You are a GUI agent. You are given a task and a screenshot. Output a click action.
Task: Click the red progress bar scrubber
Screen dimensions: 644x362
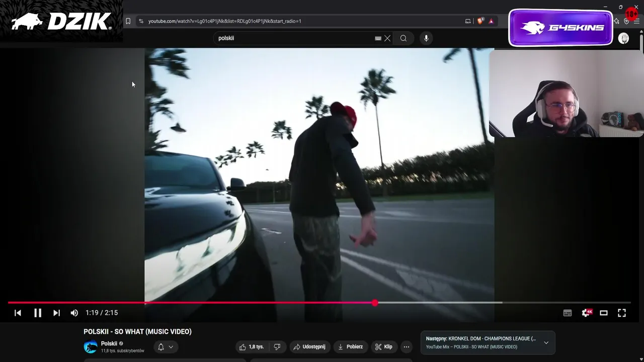click(375, 303)
